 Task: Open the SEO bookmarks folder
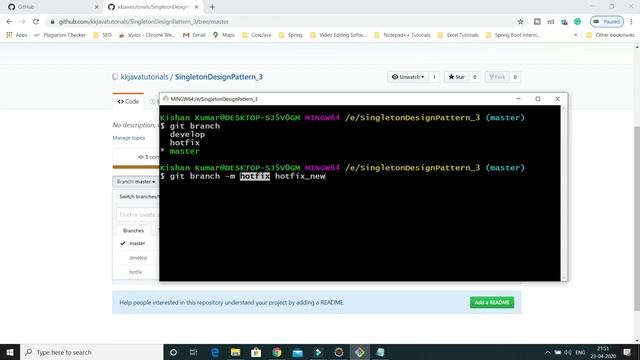tap(102, 35)
